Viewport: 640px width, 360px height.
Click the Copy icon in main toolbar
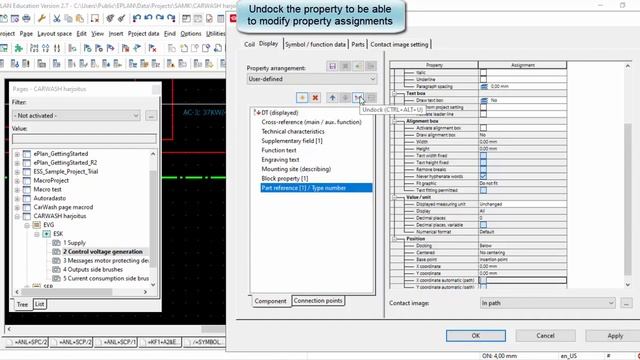point(68,18)
